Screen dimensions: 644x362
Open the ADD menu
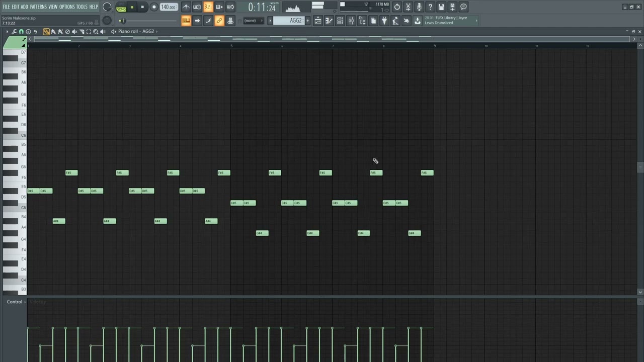(x=24, y=7)
